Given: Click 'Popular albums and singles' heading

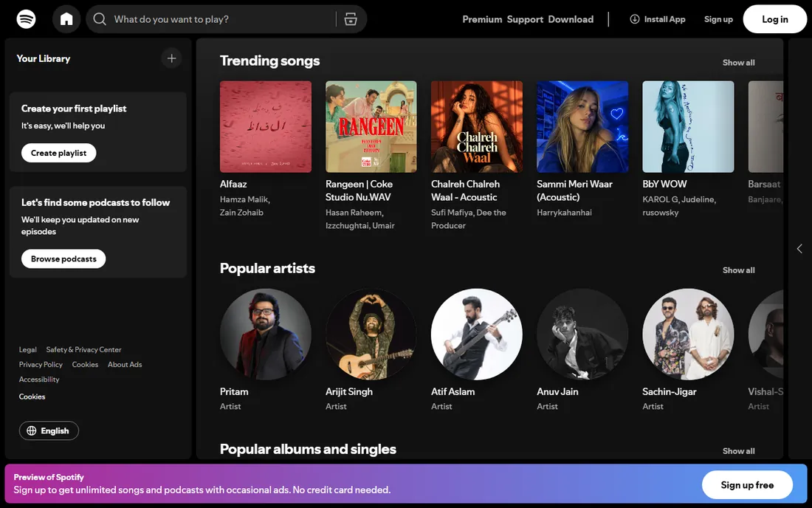Looking at the screenshot, I should tap(308, 449).
